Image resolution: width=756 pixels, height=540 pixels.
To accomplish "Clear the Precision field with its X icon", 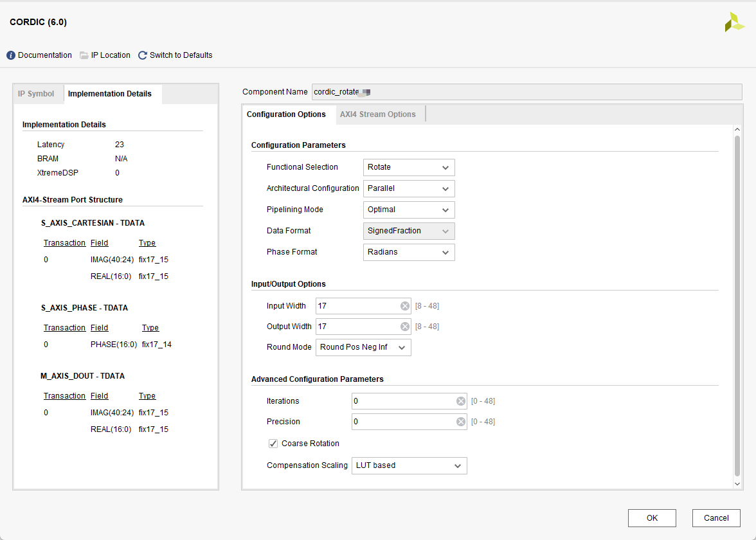I will pos(461,422).
